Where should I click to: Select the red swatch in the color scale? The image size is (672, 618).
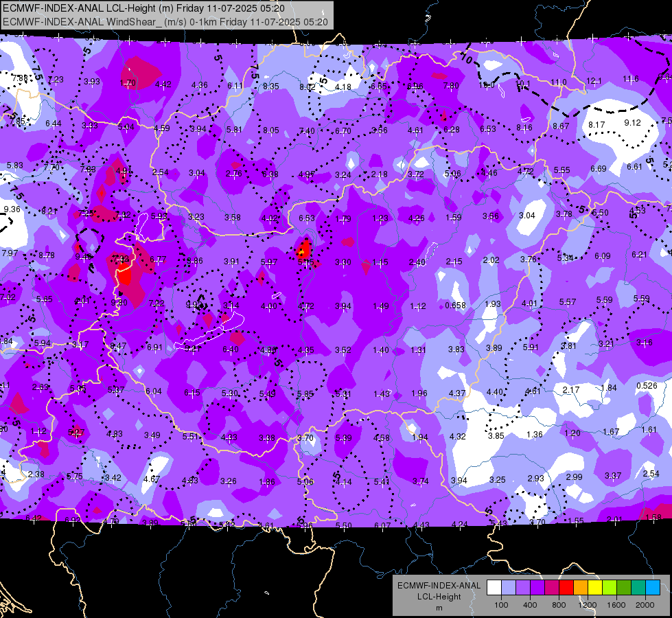[x=566, y=588]
